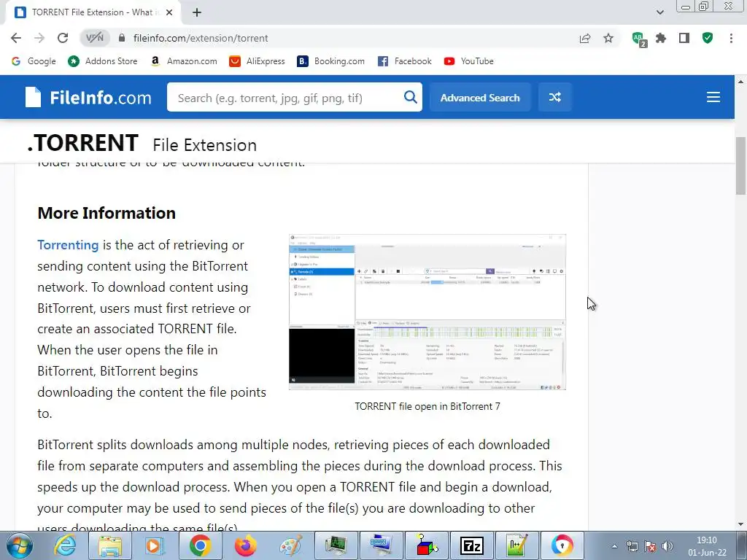Open the volume speaker icon

click(x=667, y=546)
